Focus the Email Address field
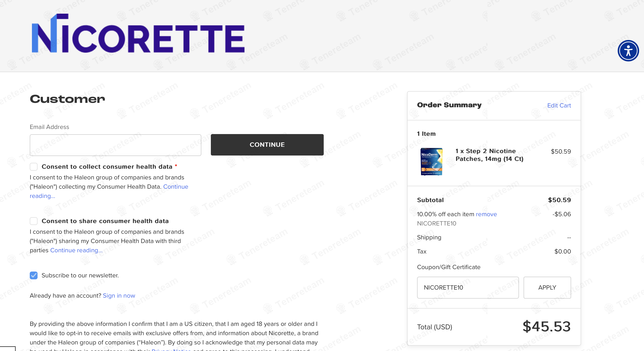The height and width of the screenshot is (351, 644). pyautogui.click(x=116, y=145)
